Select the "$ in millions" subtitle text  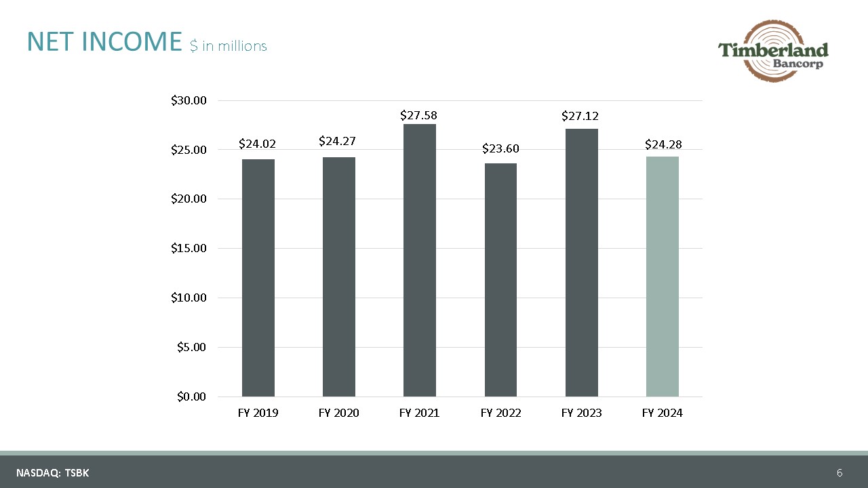click(229, 46)
